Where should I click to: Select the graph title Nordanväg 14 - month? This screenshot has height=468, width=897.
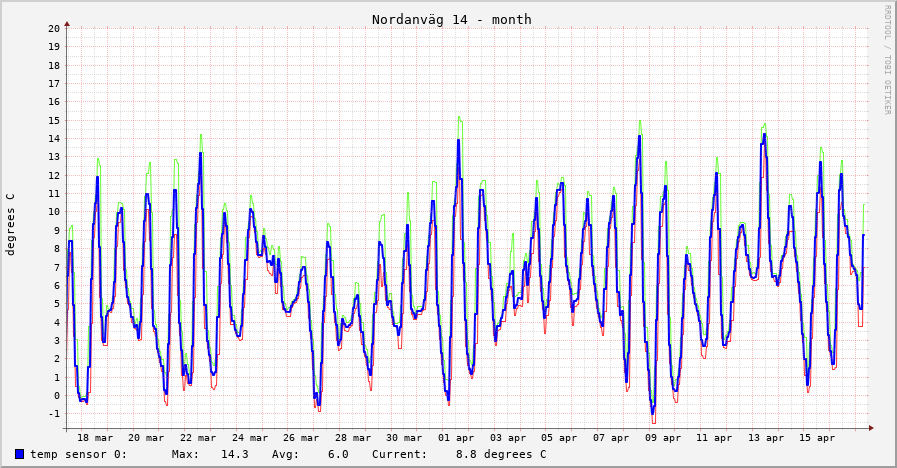[x=451, y=20]
